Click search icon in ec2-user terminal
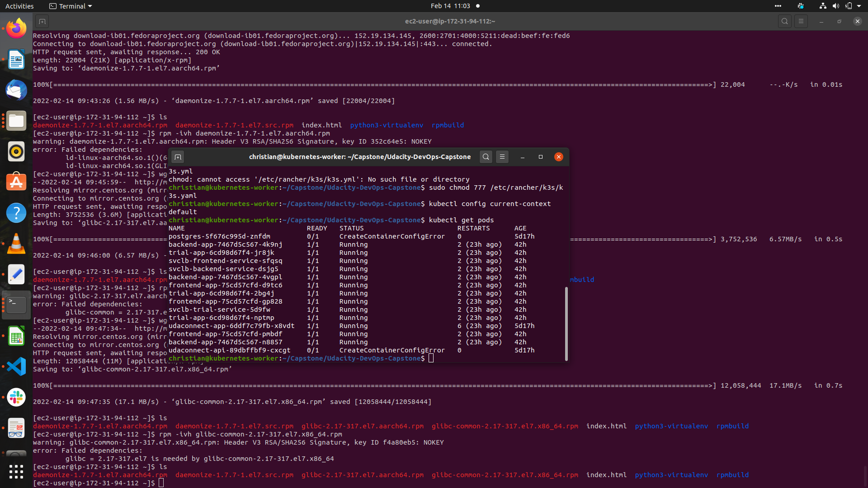Image resolution: width=868 pixels, height=488 pixels. pyautogui.click(x=784, y=21)
